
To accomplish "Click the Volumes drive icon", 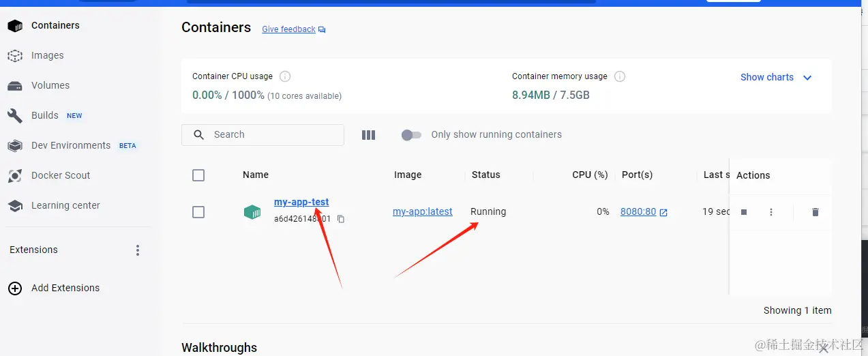I will coord(15,86).
